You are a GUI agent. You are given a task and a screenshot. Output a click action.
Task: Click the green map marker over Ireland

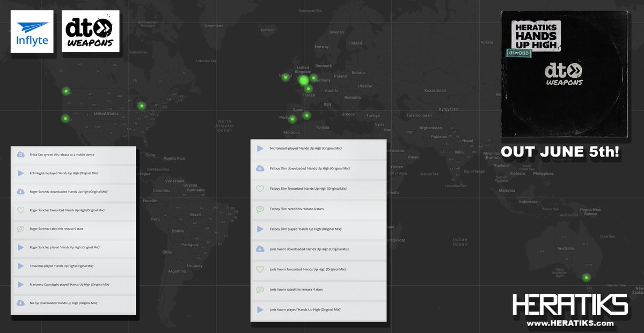point(286,77)
